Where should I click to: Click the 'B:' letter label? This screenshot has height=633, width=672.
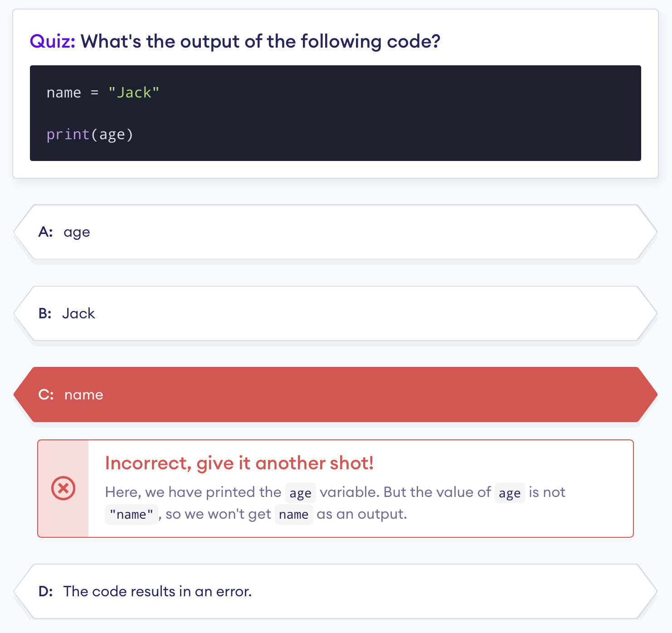45,313
